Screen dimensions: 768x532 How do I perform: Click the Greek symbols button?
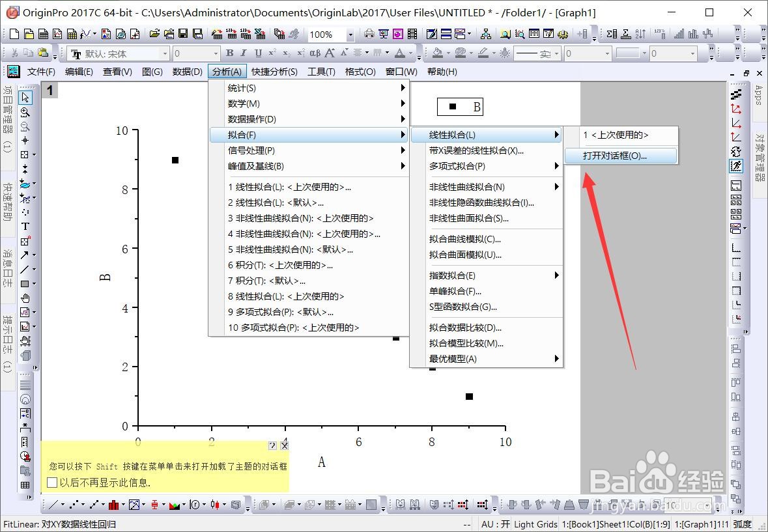(315, 53)
